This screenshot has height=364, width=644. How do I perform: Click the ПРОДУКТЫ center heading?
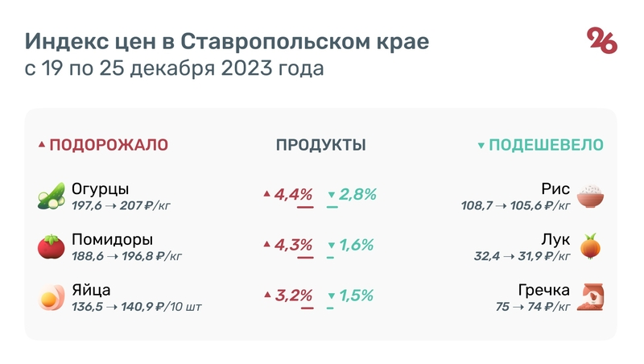tap(321, 145)
